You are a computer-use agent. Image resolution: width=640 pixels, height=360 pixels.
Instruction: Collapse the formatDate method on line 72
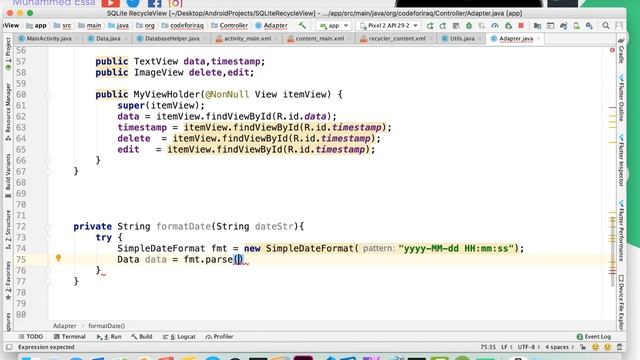click(x=48, y=227)
